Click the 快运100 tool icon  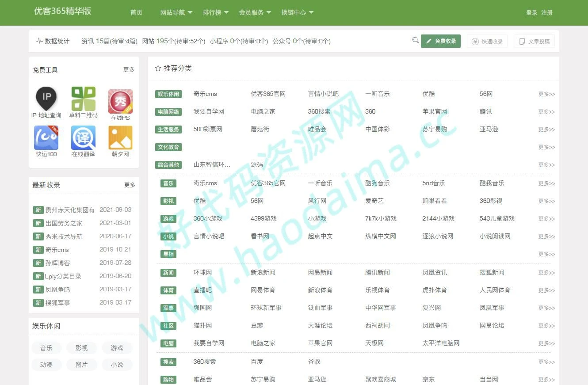tap(46, 137)
